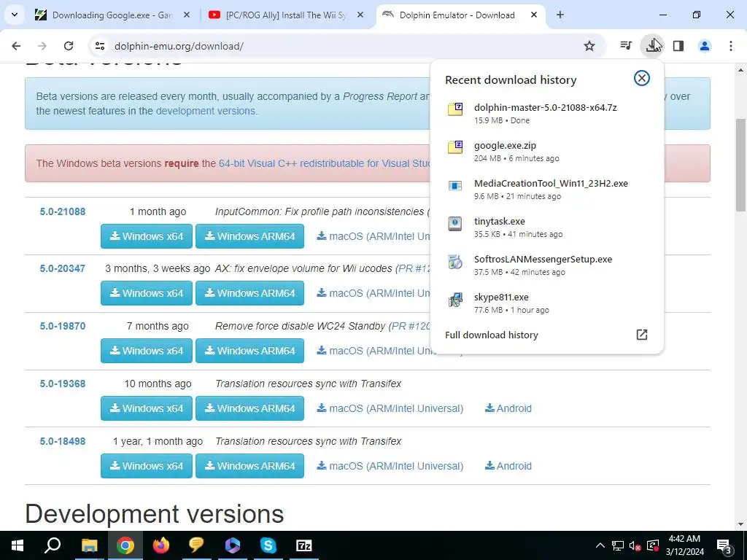Image resolution: width=747 pixels, height=560 pixels.
Task: Download Windows x64 build of 5.0-19870
Action: click(x=146, y=351)
